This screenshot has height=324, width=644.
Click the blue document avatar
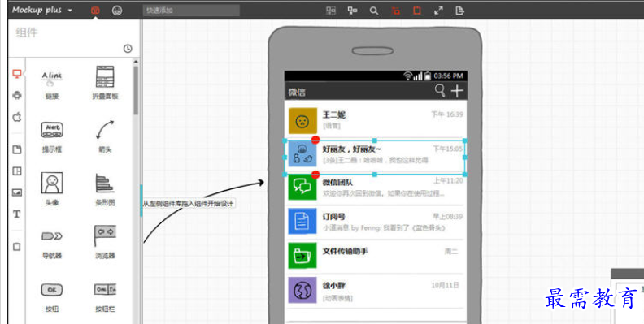pos(302,222)
